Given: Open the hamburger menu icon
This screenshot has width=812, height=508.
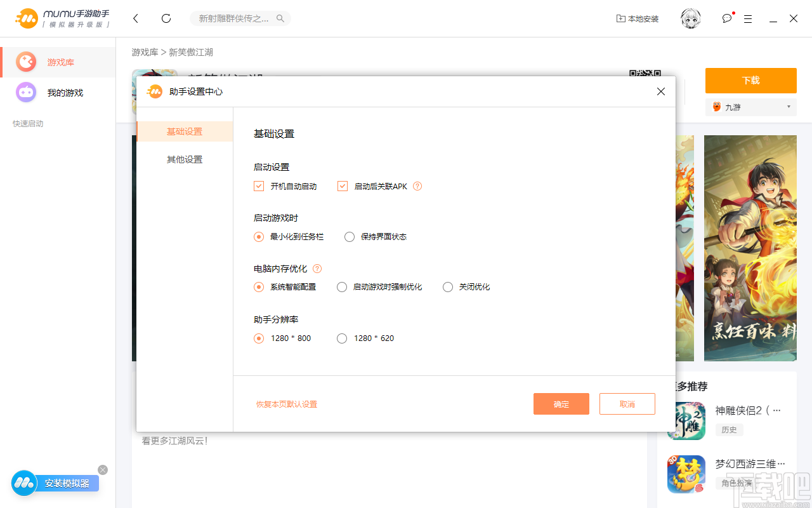Looking at the screenshot, I should tap(747, 18).
